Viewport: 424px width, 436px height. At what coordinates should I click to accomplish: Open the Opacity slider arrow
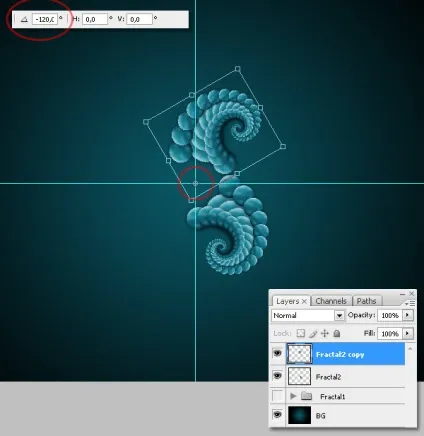click(x=407, y=315)
